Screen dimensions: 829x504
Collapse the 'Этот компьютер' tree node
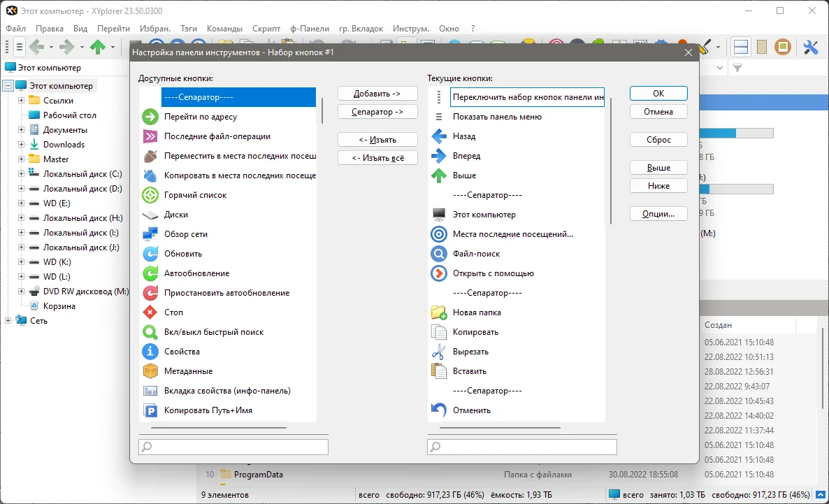[x=8, y=86]
